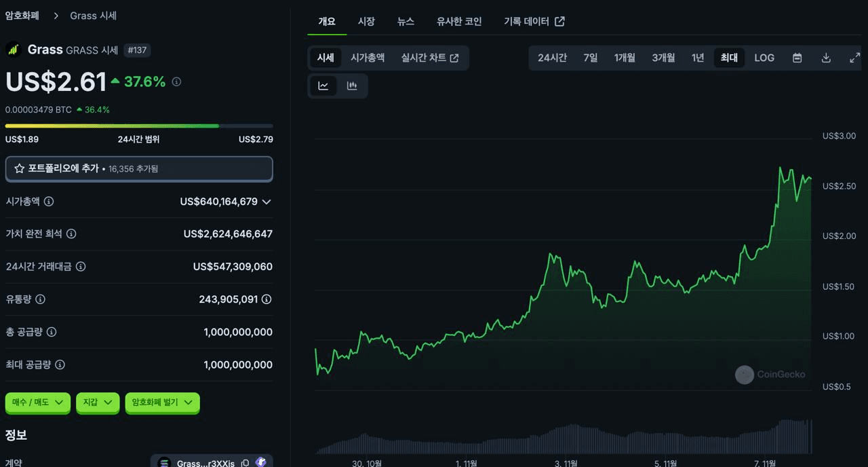The image size is (868, 467).
Task: Click 암호화폐 breadcrumb link
Action: (x=22, y=15)
